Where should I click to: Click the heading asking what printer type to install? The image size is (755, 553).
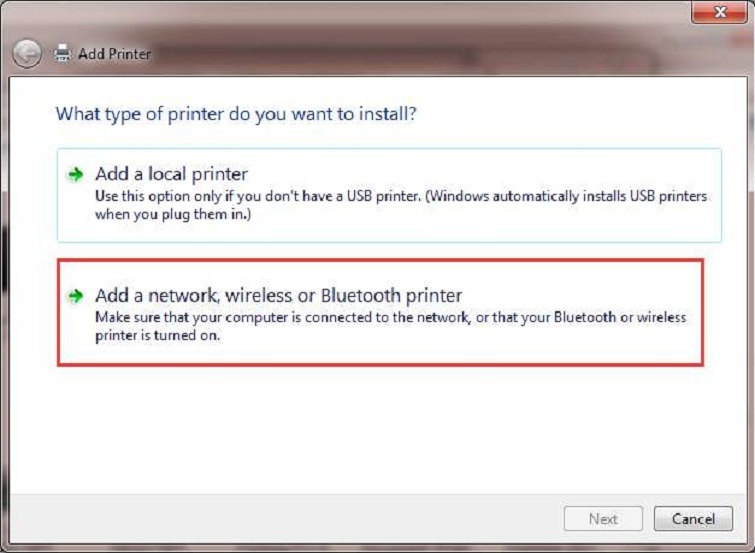coord(235,113)
